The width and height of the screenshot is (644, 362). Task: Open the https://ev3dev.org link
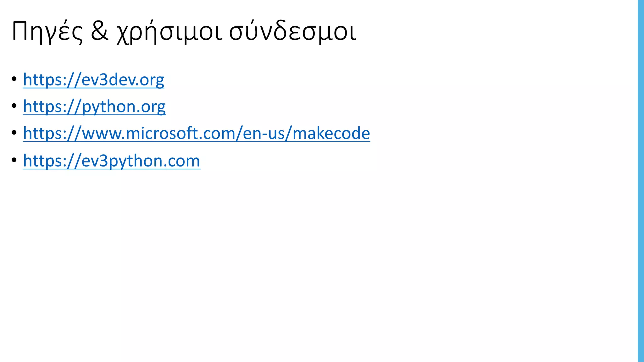93,80
